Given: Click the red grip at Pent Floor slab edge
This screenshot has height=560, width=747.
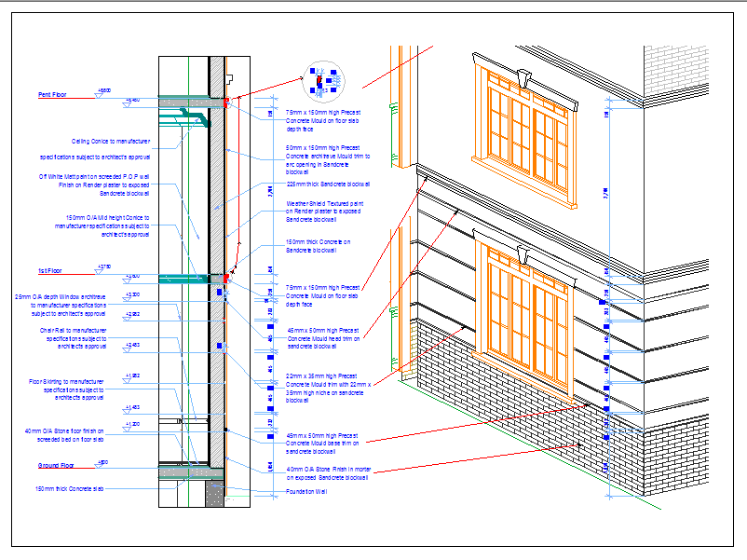Looking at the screenshot, I should click(x=225, y=102).
